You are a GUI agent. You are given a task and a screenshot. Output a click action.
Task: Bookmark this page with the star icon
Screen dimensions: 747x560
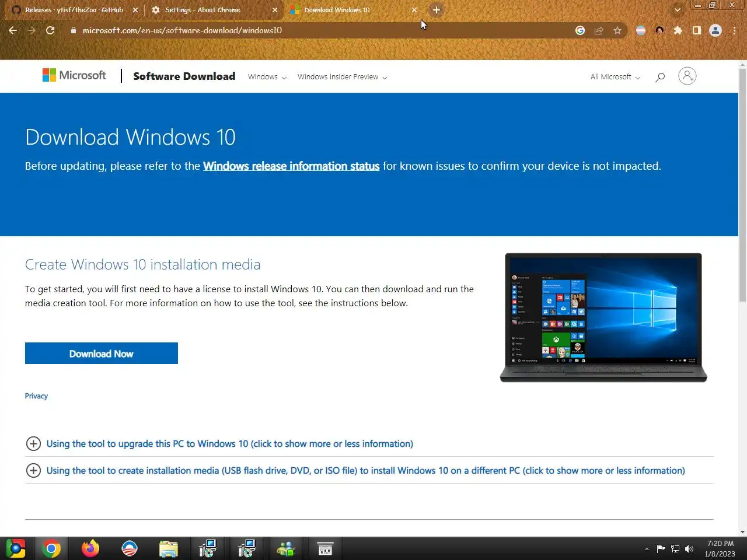click(617, 30)
